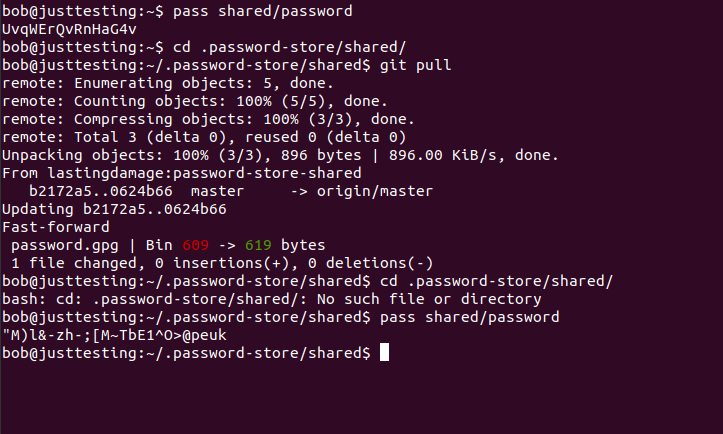Viewport: 723px width, 434px height.
Task: Click the 'remote: Enumerating objects' line
Action: [168, 83]
